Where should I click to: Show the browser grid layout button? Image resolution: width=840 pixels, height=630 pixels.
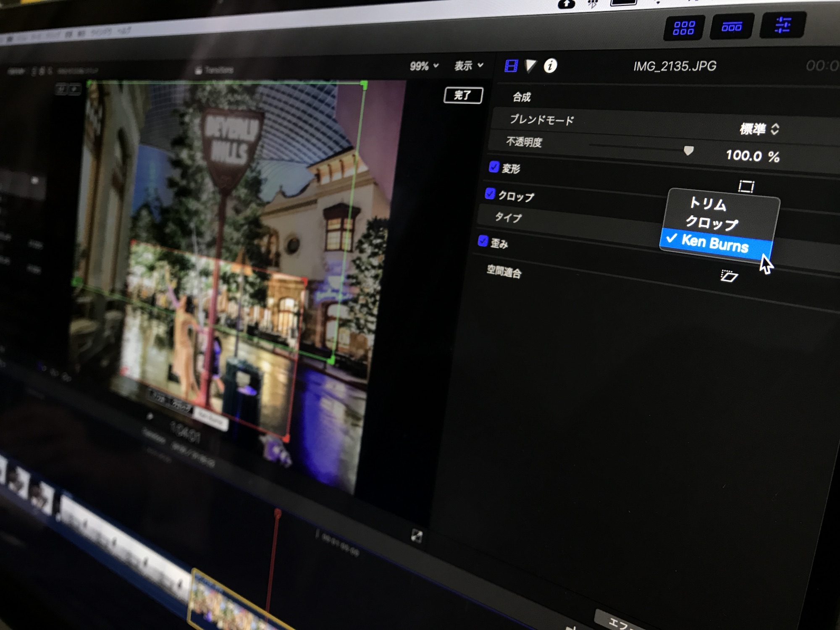(684, 28)
